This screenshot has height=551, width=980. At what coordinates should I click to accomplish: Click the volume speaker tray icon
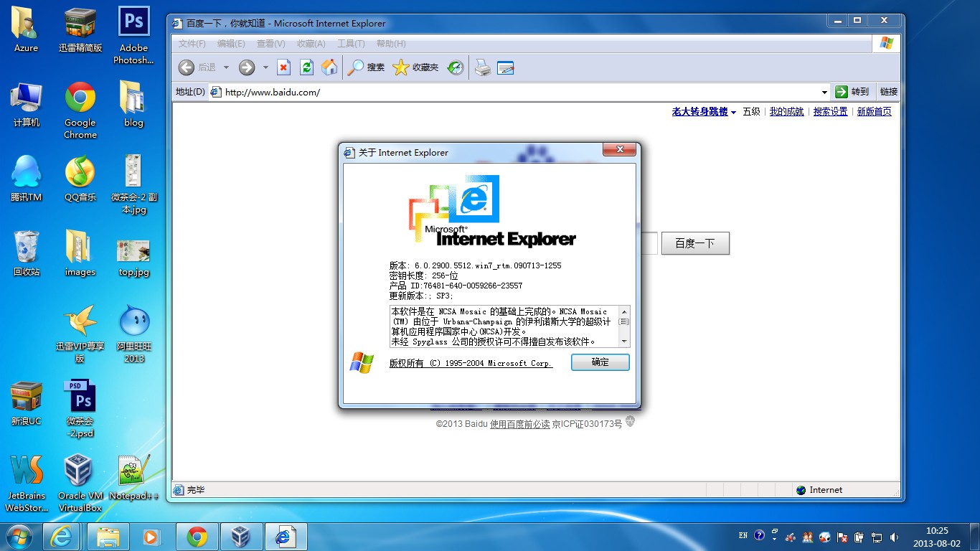(x=894, y=537)
